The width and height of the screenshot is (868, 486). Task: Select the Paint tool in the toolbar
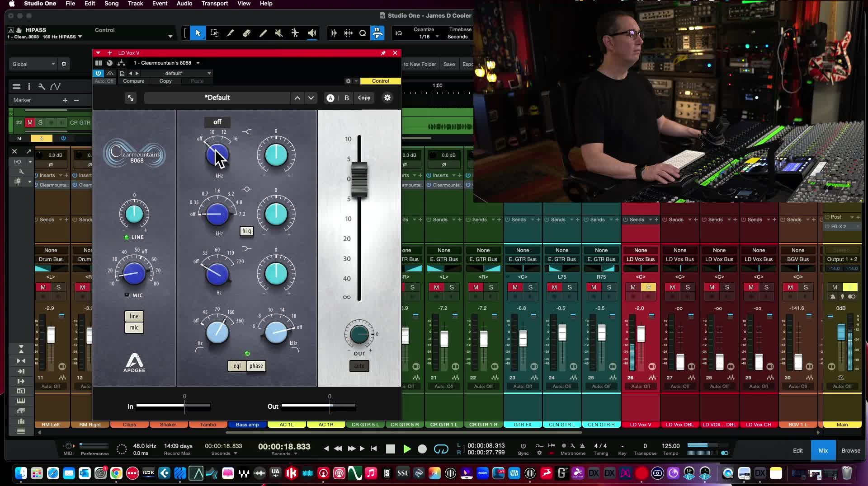click(x=263, y=33)
